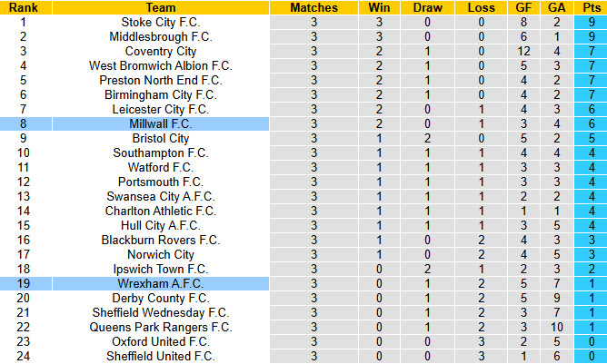Click the GA column header
This screenshot has height=364, width=607.
click(558, 7)
